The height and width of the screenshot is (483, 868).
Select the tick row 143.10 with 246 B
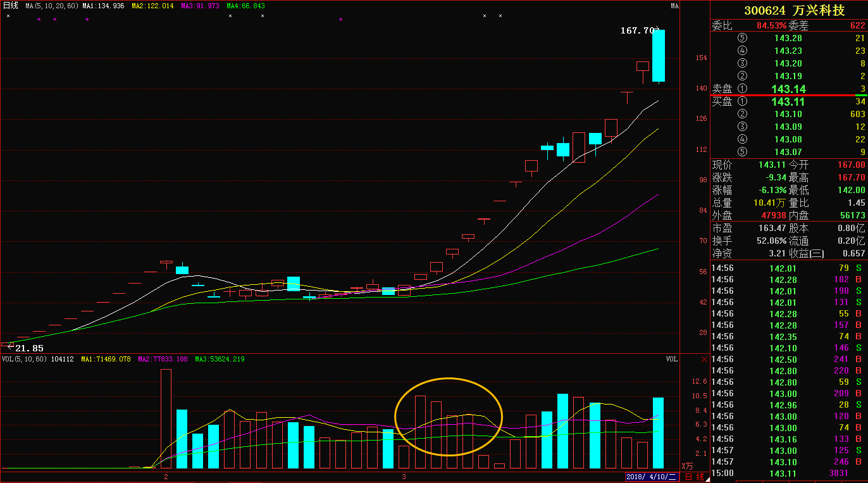pyautogui.click(x=789, y=461)
